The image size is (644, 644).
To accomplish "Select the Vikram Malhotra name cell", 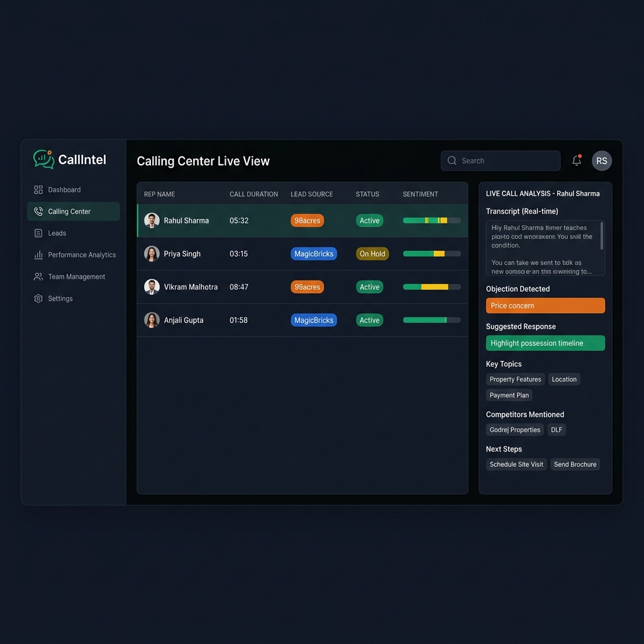I will 191,287.
